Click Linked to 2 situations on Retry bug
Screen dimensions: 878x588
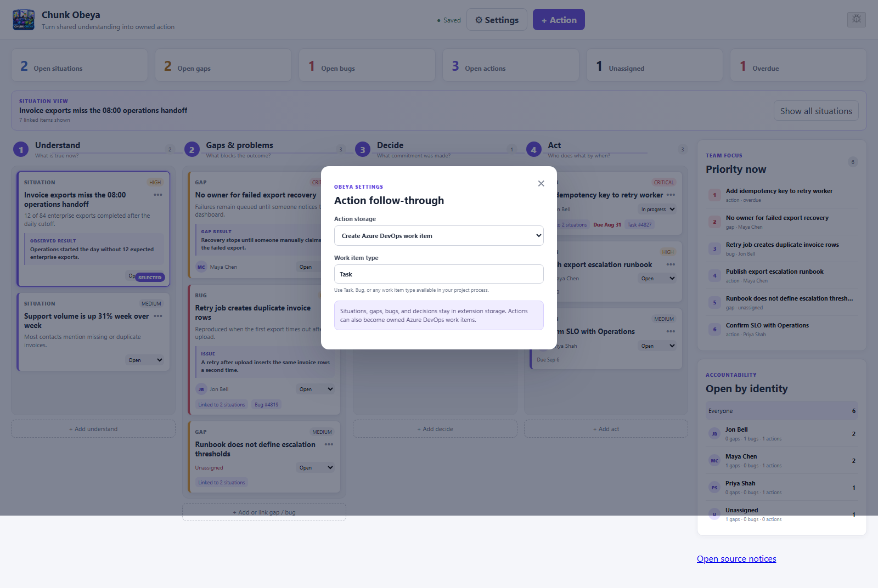(222, 405)
